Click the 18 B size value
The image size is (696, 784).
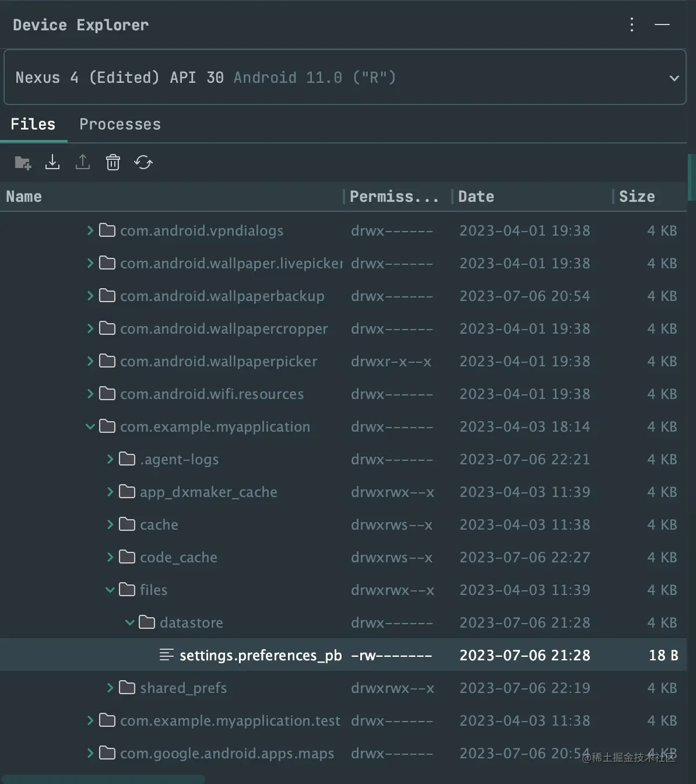pyautogui.click(x=663, y=656)
